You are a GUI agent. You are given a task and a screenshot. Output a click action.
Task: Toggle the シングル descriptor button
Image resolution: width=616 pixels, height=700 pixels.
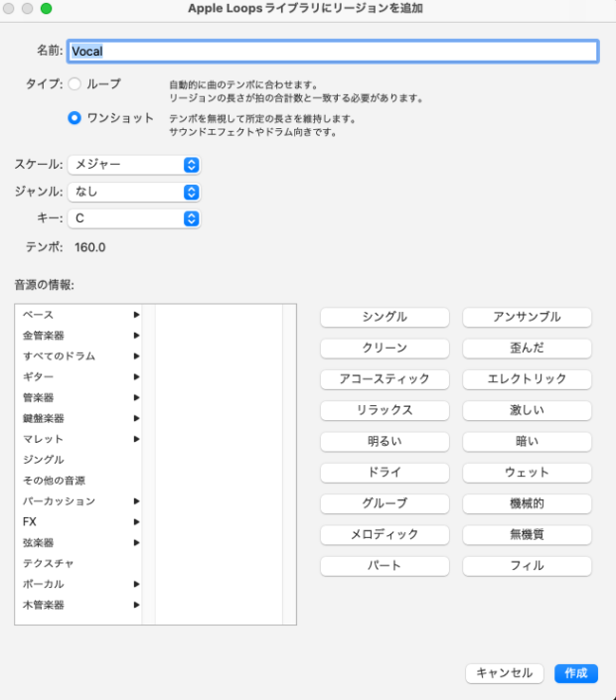(385, 317)
